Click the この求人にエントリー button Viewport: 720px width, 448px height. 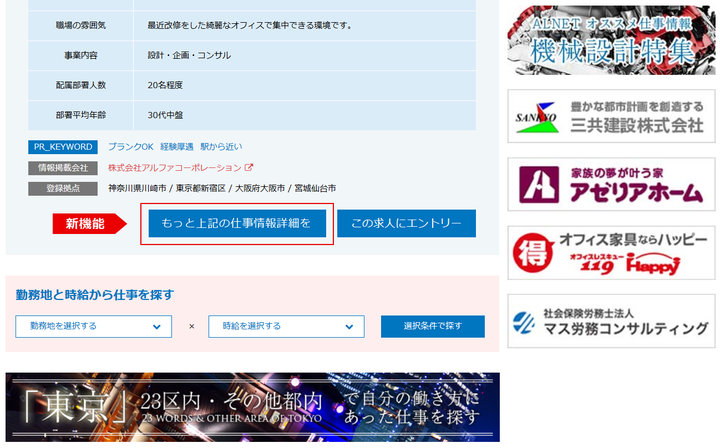click(406, 224)
